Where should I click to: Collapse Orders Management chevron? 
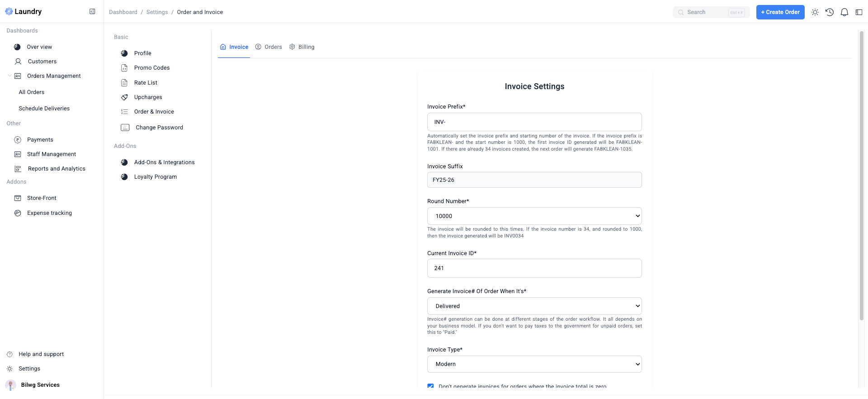[x=9, y=76]
